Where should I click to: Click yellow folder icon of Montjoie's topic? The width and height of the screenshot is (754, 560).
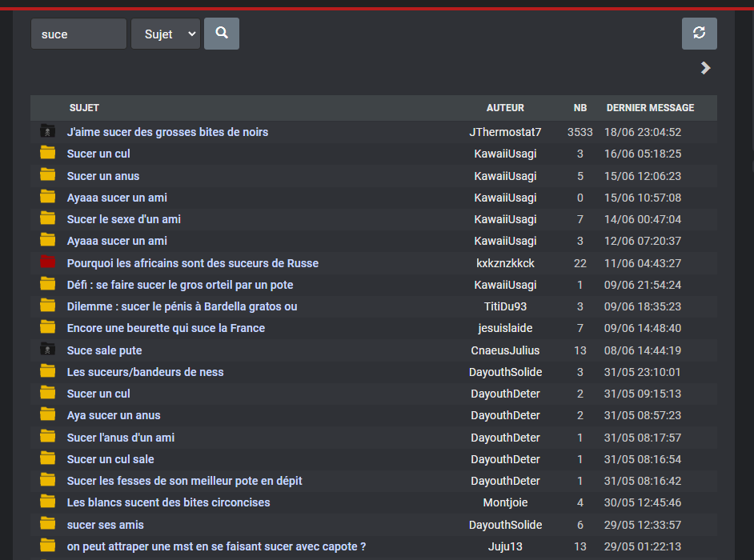(47, 502)
